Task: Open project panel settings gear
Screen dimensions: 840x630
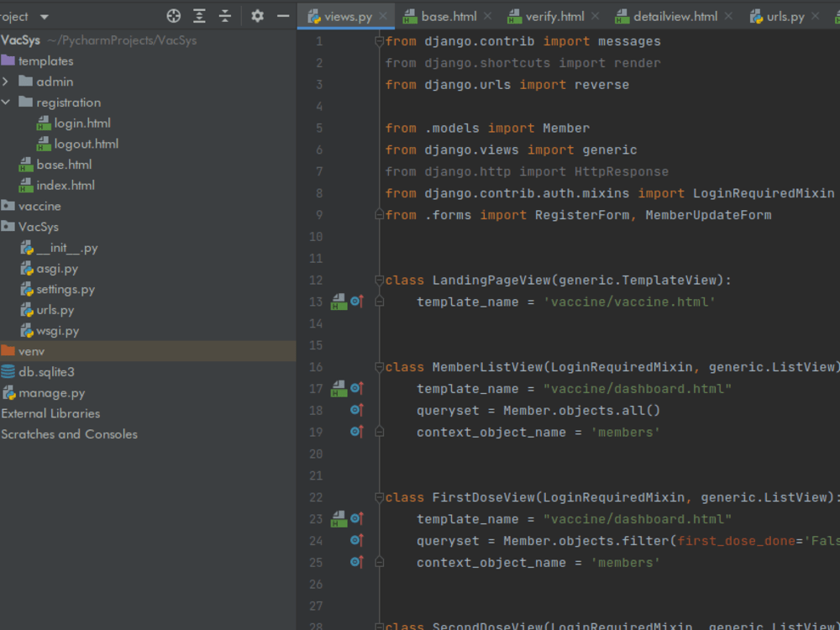Action: [258, 16]
